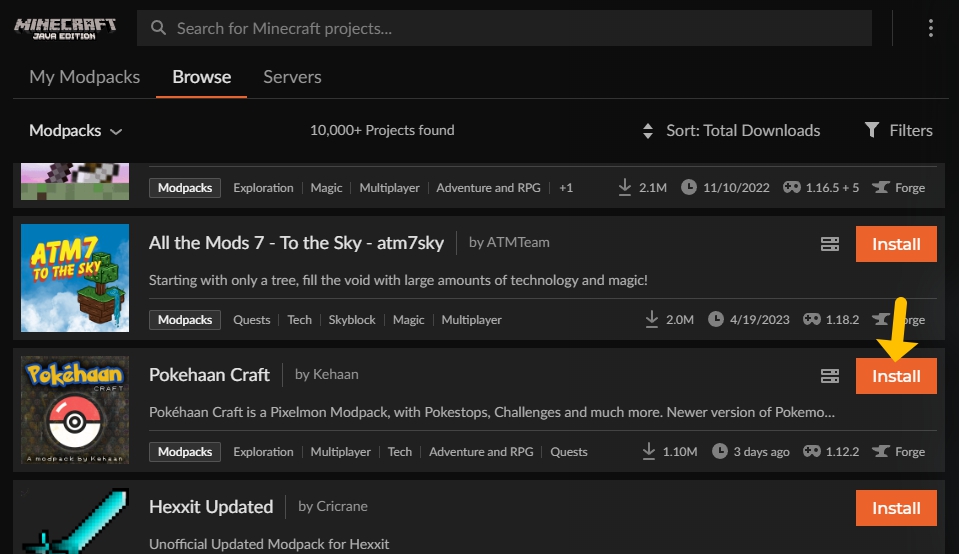Open the Servers tab
959x554 pixels.
[292, 77]
